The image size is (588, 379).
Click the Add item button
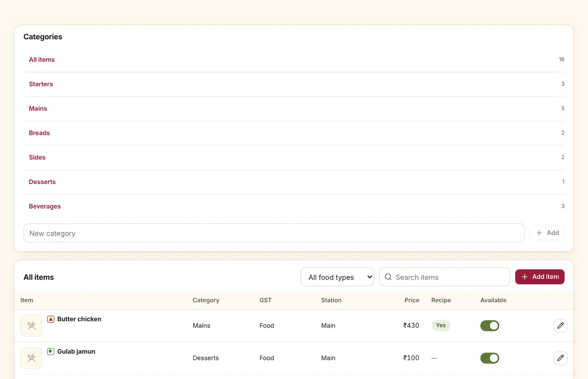click(540, 277)
